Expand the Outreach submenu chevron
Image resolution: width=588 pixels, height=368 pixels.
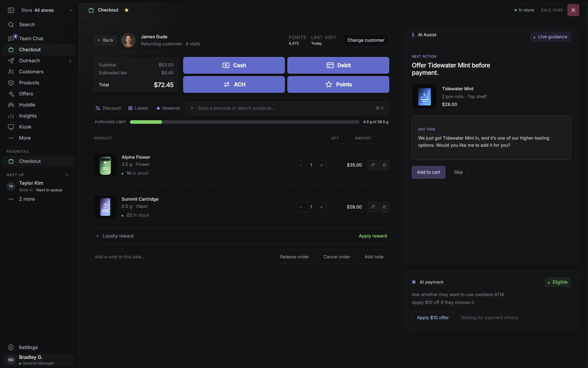[x=70, y=61]
